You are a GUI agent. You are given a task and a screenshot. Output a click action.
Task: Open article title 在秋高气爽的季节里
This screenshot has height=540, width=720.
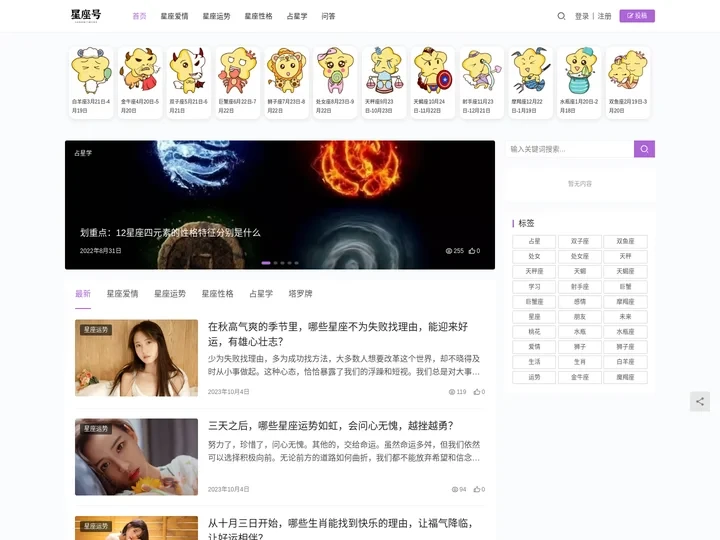(338, 334)
